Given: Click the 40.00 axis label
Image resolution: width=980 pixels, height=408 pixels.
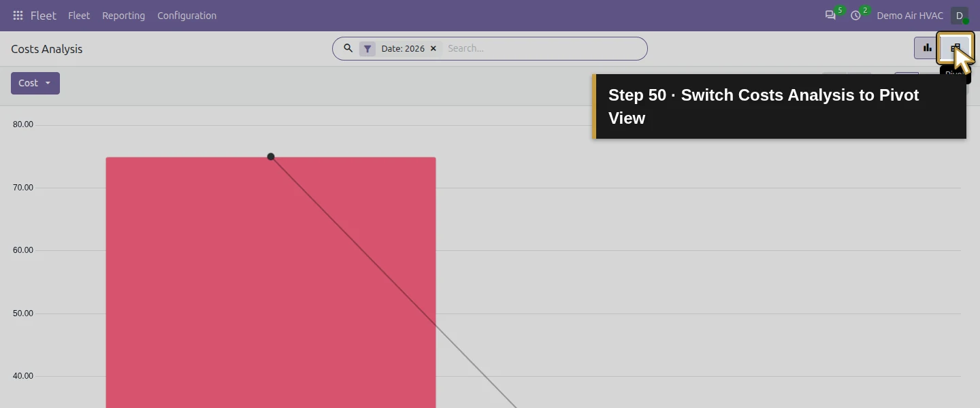Looking at the screenshot, I should point(23,376).
